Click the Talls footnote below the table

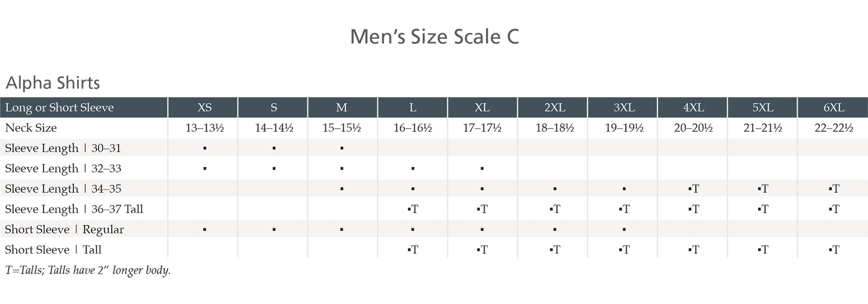point(88,270)
